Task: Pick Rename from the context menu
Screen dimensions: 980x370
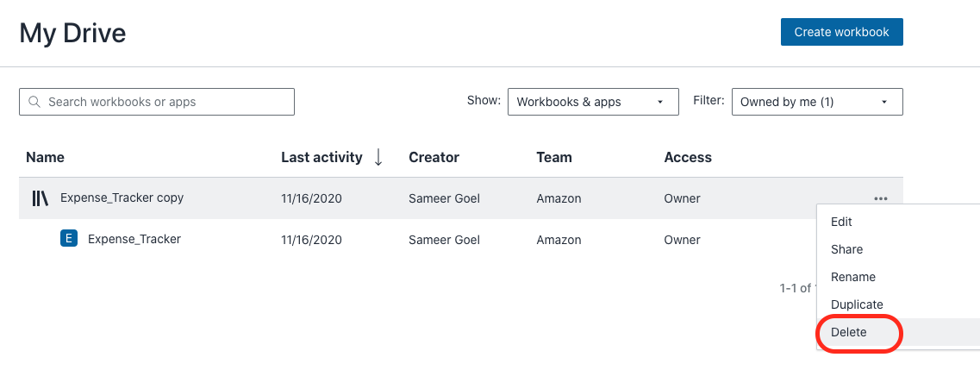Action: pyautogui.click(x=852, y=277)
